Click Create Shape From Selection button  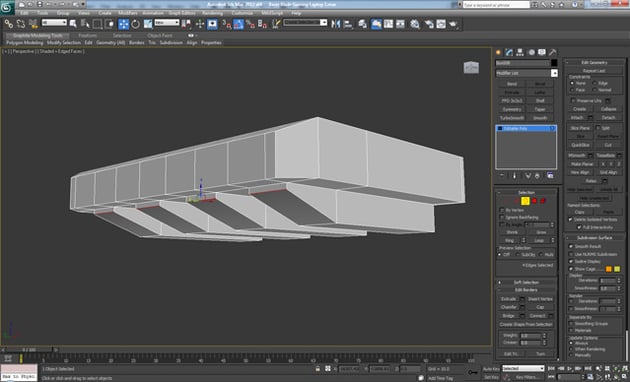tap(526, 324)
